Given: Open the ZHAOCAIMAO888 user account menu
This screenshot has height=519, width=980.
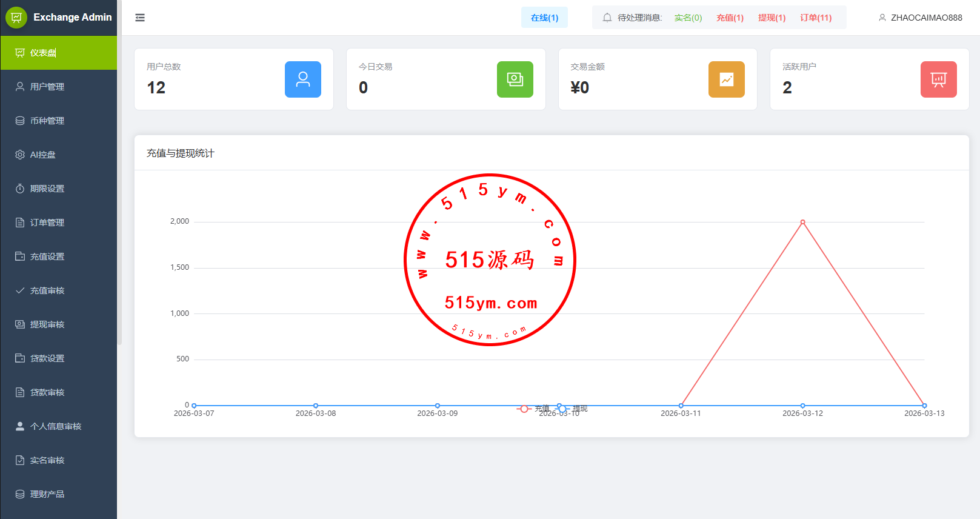Looking at the screenshot, I should [x=920, y=18].
